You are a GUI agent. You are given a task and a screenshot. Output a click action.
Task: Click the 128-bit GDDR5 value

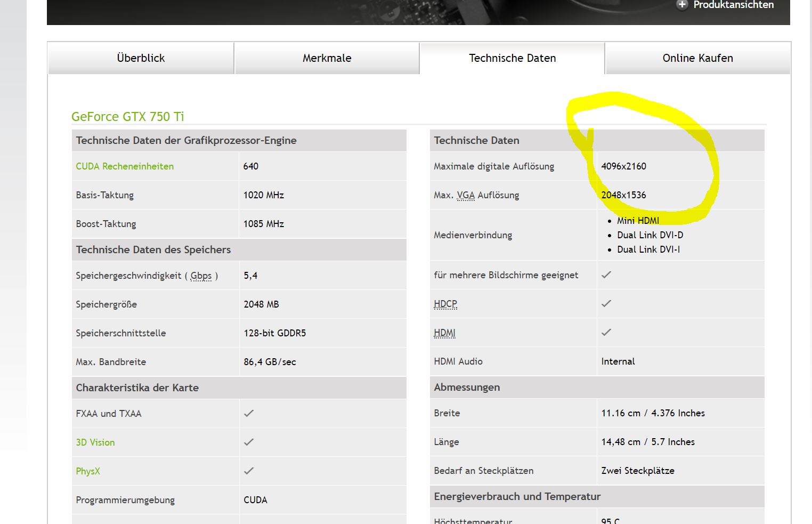coord(275,333)
